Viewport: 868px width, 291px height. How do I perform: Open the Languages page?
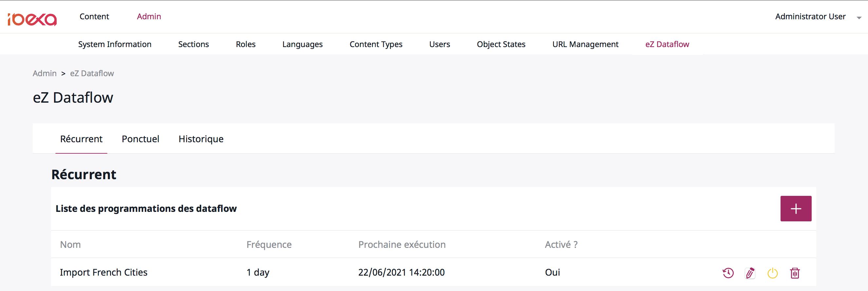[302, 44]
